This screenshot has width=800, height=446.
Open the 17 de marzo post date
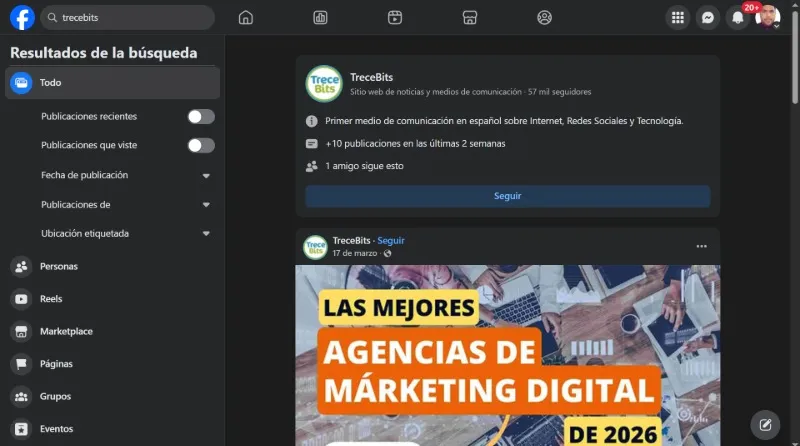(355, 253)
